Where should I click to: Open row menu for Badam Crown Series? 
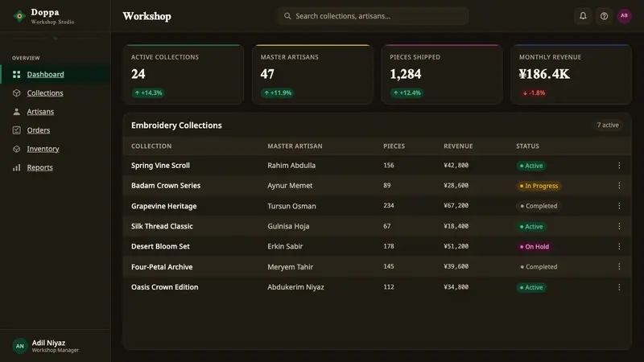pos(619,186)
